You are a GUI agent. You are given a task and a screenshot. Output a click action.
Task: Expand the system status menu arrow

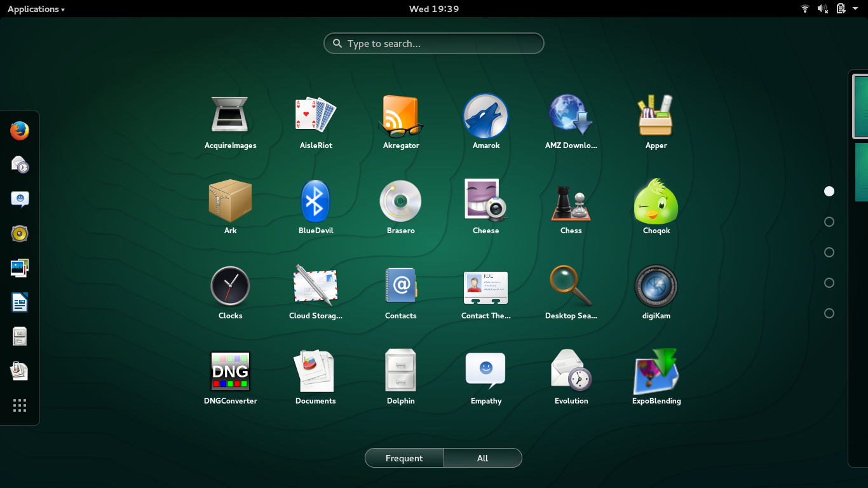coord(855,9)
